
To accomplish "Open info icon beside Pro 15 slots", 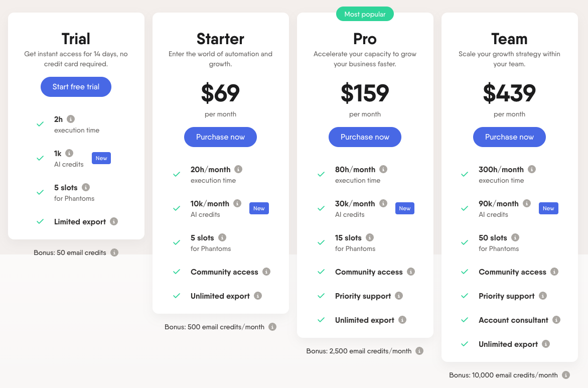I will pos(370,237).
